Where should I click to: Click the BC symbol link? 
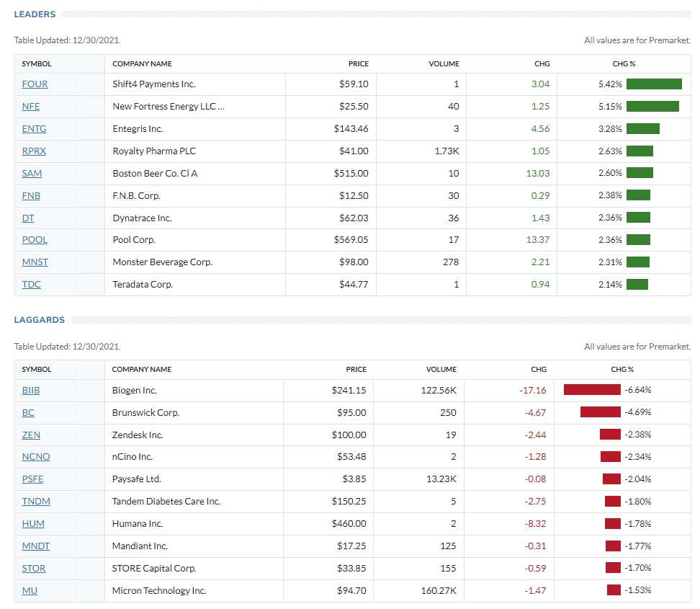click(28, 413)
